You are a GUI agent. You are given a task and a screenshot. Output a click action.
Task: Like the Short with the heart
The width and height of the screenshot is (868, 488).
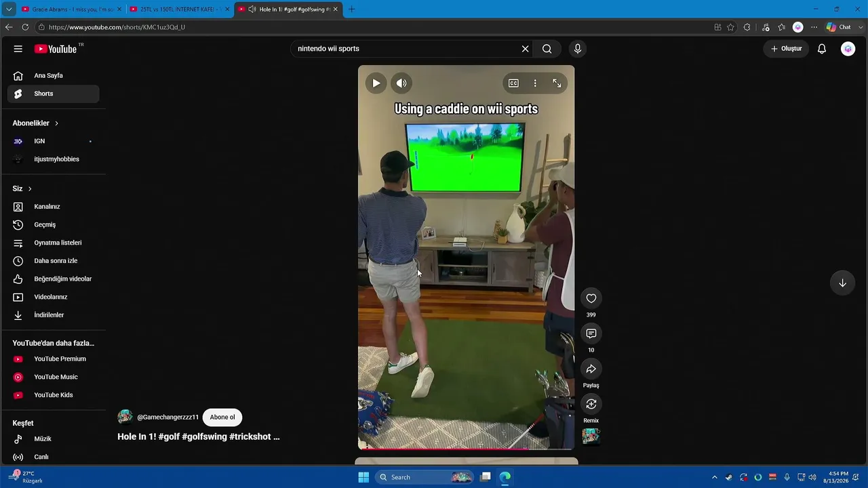(x=591, y=298)
